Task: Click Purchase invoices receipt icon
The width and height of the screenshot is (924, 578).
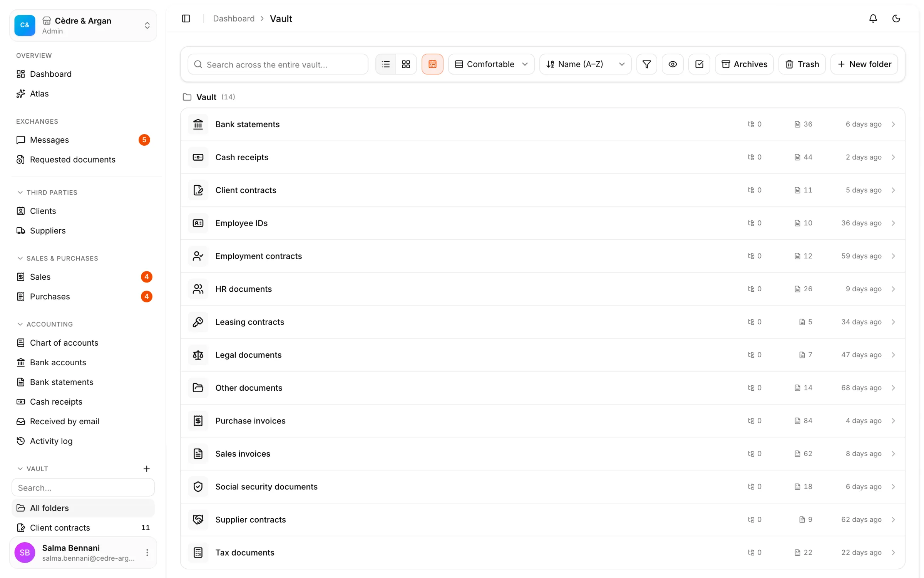Action: (198, 421)
